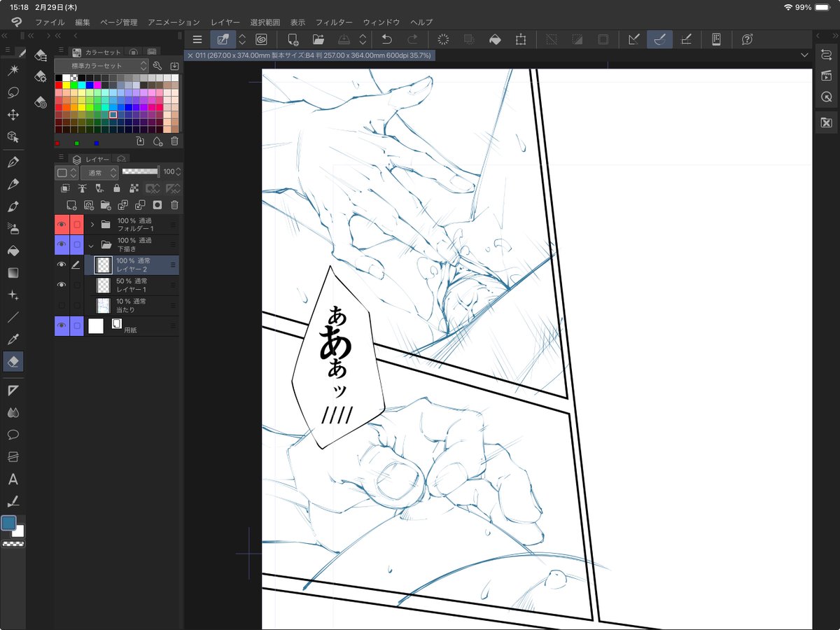Image resolution: width=840 pixels, height=630 pixels.
Task: Click the Clip Studio swirl icon
Action: (x=261, y=40)
